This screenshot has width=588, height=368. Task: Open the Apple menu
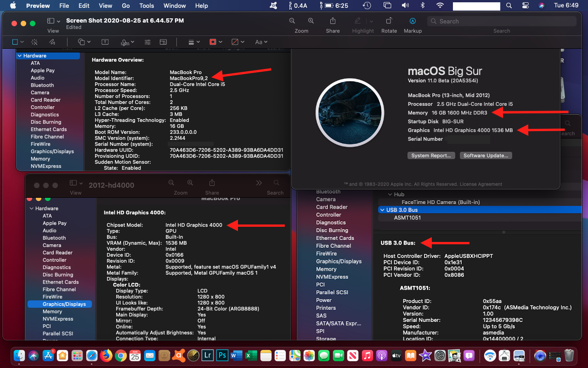(x=12, y=6)
